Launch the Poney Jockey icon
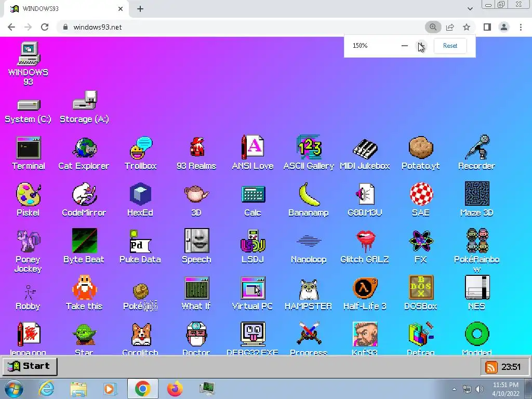 click(29, 241)
